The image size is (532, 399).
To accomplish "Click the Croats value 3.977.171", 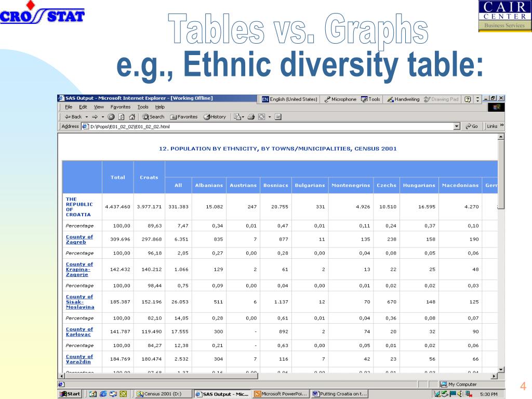I will pos(149,207).
